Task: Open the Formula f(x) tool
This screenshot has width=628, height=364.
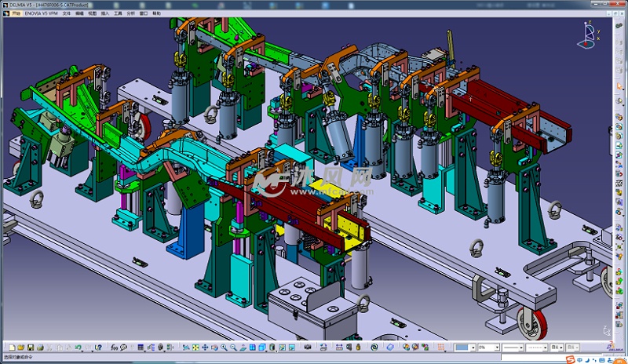Action: [113, 348]
